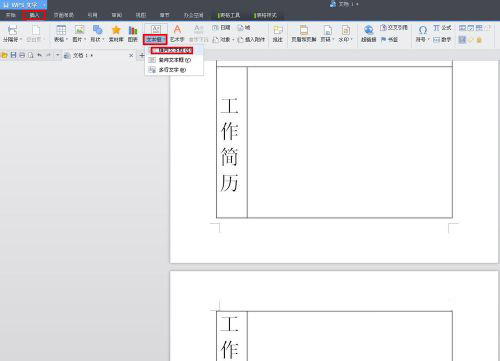
Task: Click the WPS 文字 application menu button
Action: pos(23,5)
